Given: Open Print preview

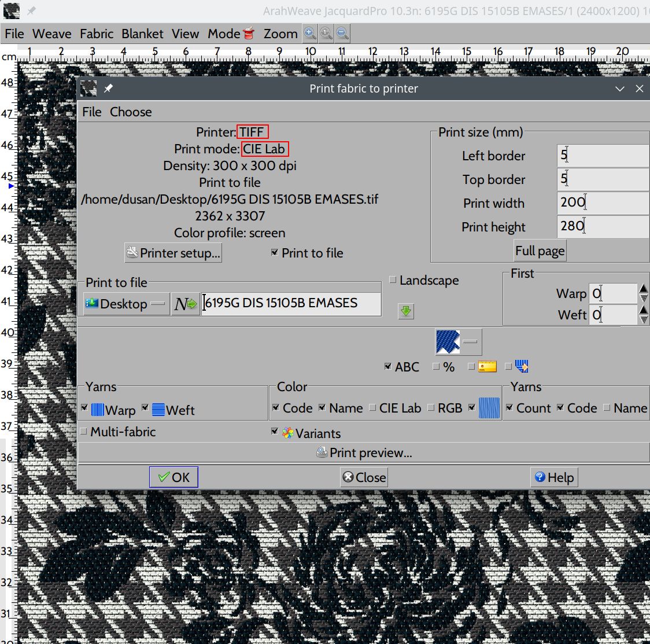Looking at the screenshot, I should coord(364,452).
